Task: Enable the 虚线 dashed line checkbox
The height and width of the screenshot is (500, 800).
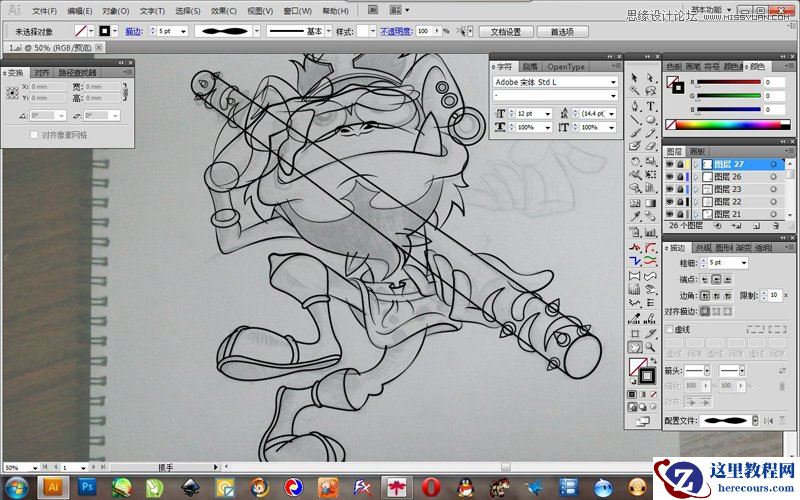Action: [669, 330]
